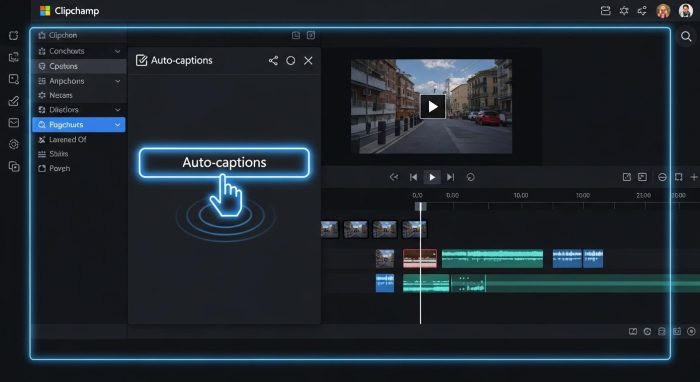Open the man's profile avatar

click(x=686, y=11)
